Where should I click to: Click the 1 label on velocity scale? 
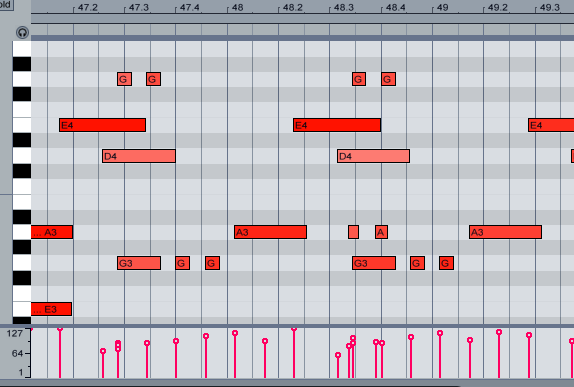click(x=20, y=372)
